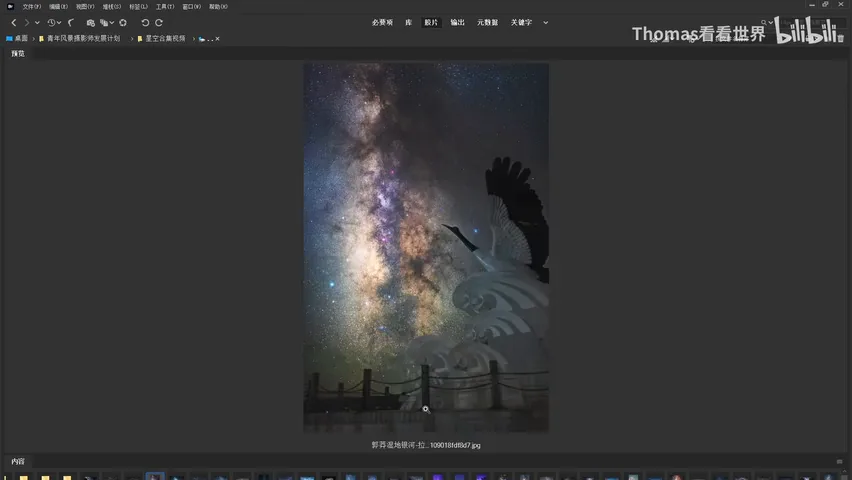
Task: Navigate to 青年风景摄影师发展计划 folder breadcrumb
Action: coord(79,39)
